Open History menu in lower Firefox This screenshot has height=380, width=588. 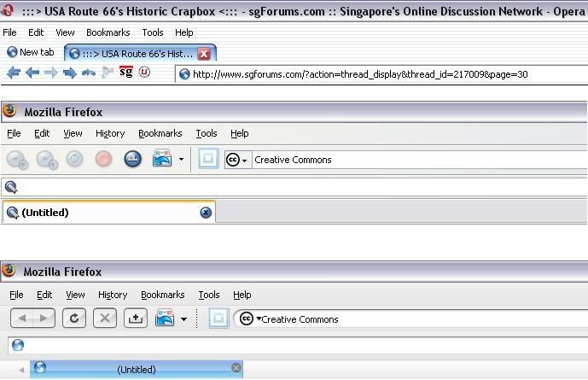coord(113,295)
